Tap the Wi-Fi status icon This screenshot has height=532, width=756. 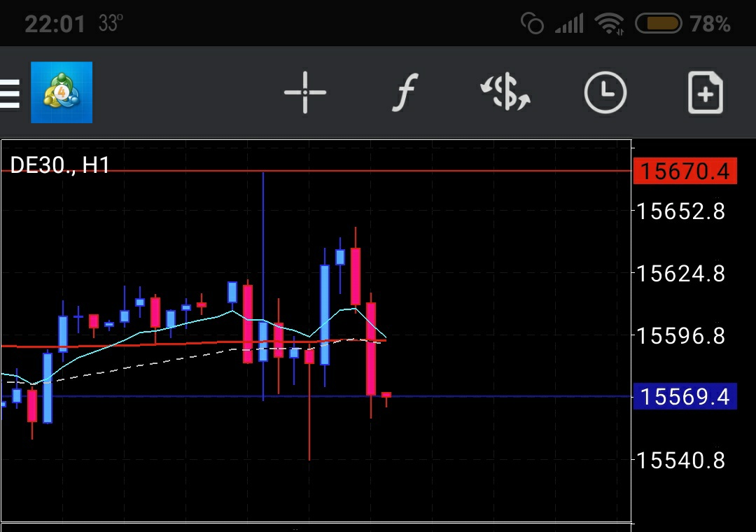click(x=610, y=23)
